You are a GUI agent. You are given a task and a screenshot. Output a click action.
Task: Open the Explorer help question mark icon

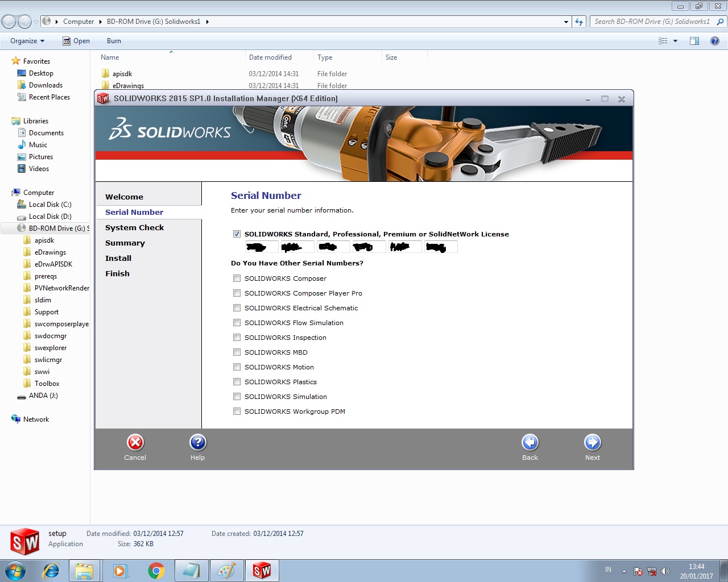715,41
